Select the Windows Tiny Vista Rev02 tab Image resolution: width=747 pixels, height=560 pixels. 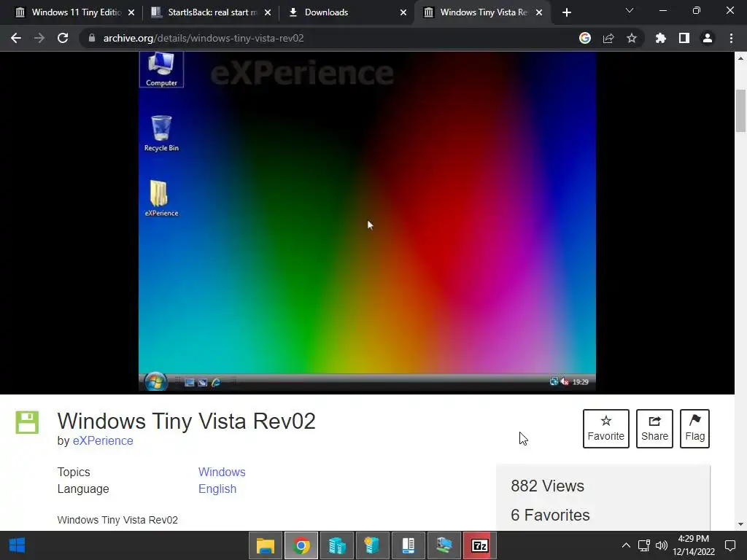(x=484, y=12)
